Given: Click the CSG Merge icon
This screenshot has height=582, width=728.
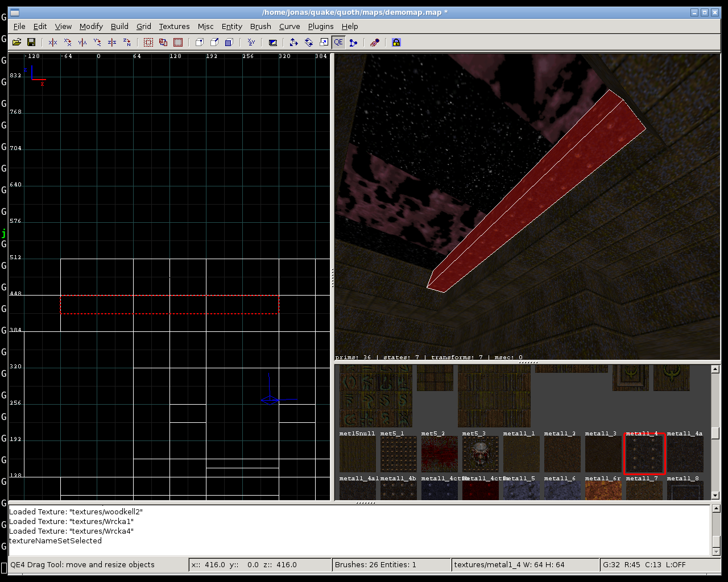Looking at the screenshot, I should pyautogui.click(x=229, y=42).
